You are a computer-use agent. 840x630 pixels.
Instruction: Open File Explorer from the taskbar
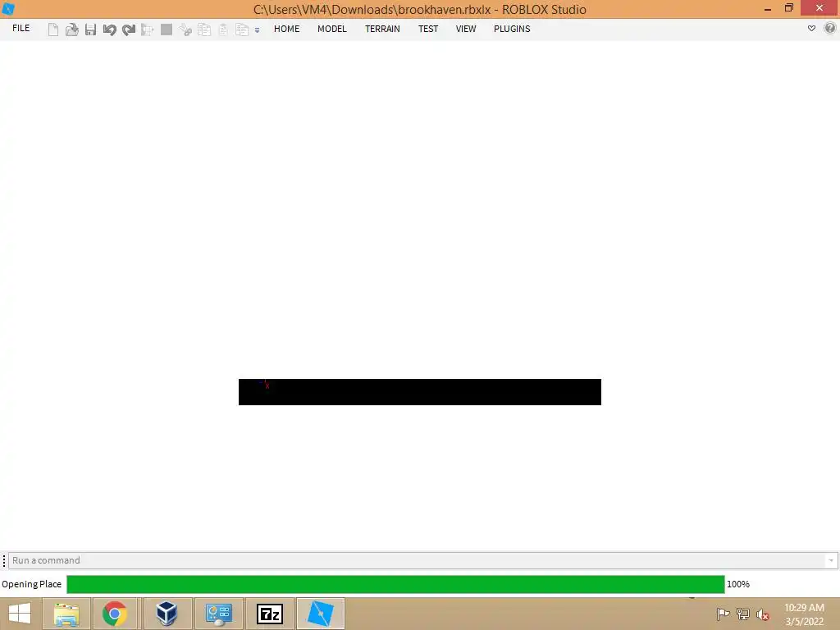pyautogui.click(x=66, y=614)
